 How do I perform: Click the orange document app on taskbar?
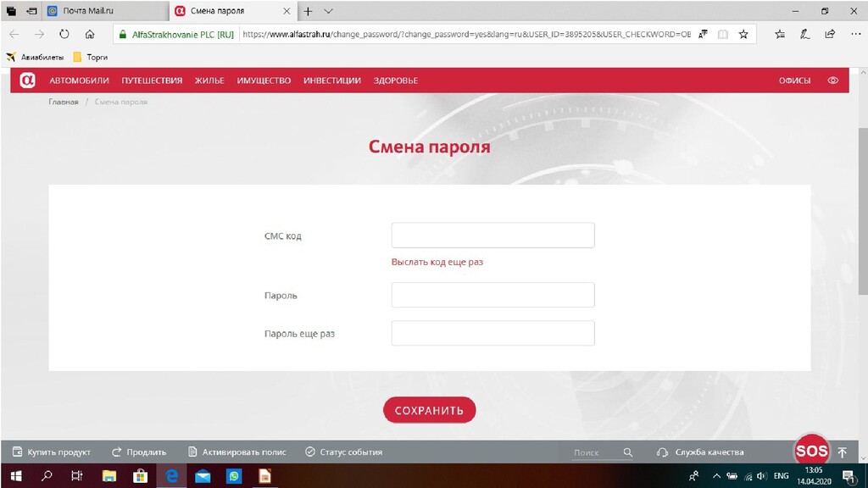pyautogui.click(x=265, y=476)
